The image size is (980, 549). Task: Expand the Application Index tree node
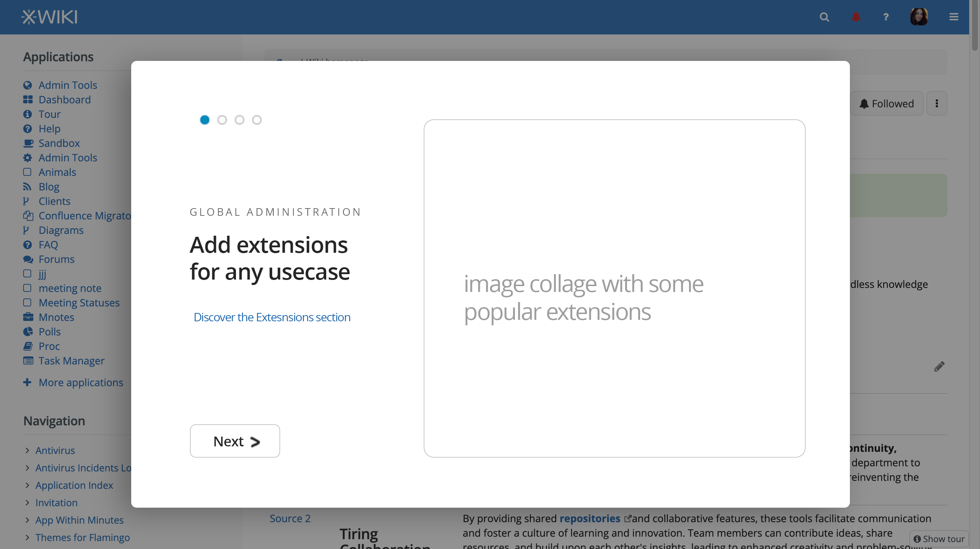(x=28, y=486)
